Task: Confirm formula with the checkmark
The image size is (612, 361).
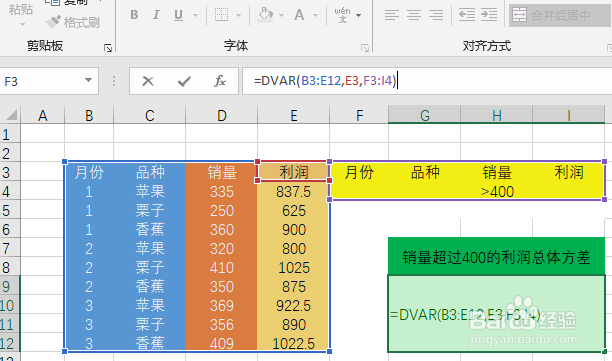Action: click(x=184, y=81)
